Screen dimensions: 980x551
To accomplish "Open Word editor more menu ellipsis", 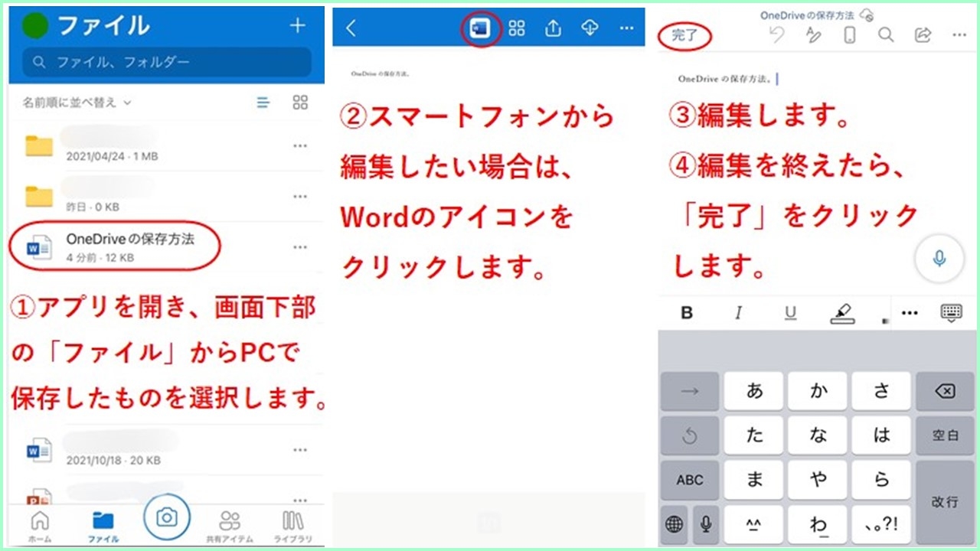I will (959, 35).
